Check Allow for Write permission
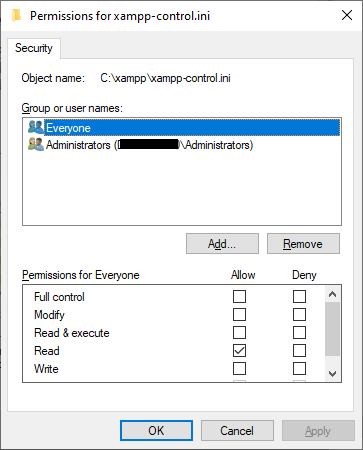This screenshot has width=363, height=450. 239,368
